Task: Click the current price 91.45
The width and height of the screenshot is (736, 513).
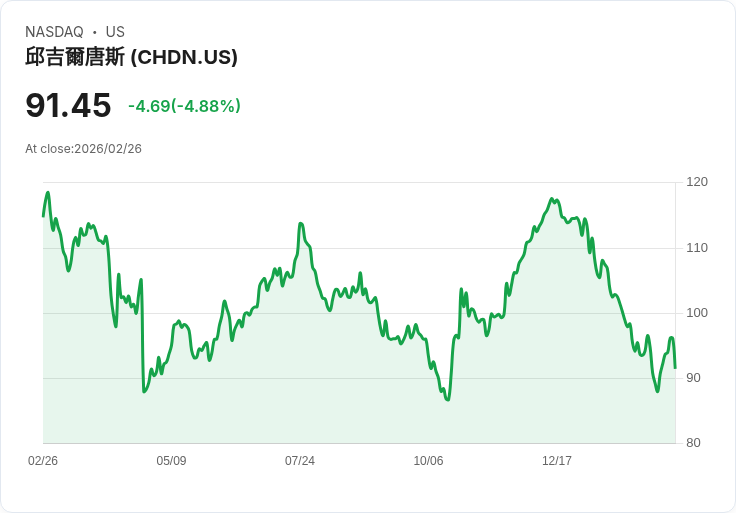Action: pos(68,105)
